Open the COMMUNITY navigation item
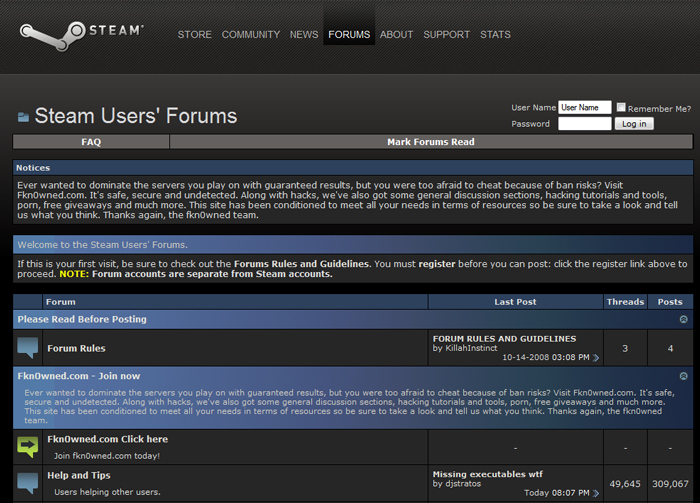This screenshot has height=503, width=700. click(x=251, y=34)
